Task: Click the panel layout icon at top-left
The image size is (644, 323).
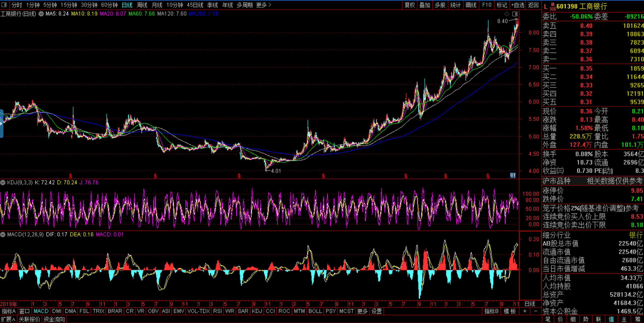Action: [x=4, y=5]
